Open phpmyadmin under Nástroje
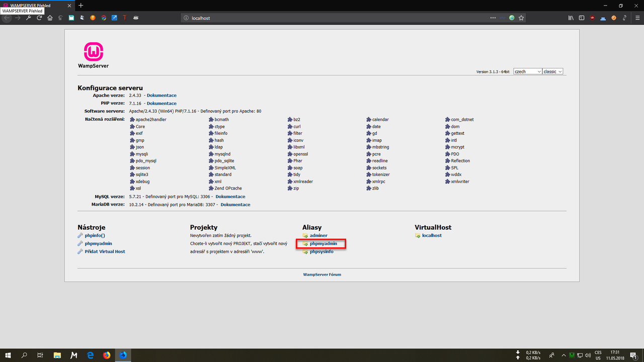Image resolution: width=644 pixels, height=362 pixels. pyautogui.click(x=99, y=243)
